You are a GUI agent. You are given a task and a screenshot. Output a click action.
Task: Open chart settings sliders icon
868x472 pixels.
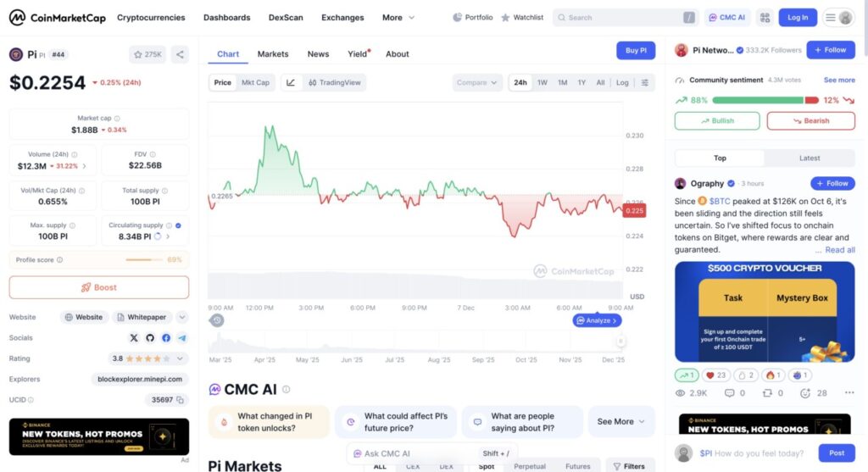(x=645, y=83)
